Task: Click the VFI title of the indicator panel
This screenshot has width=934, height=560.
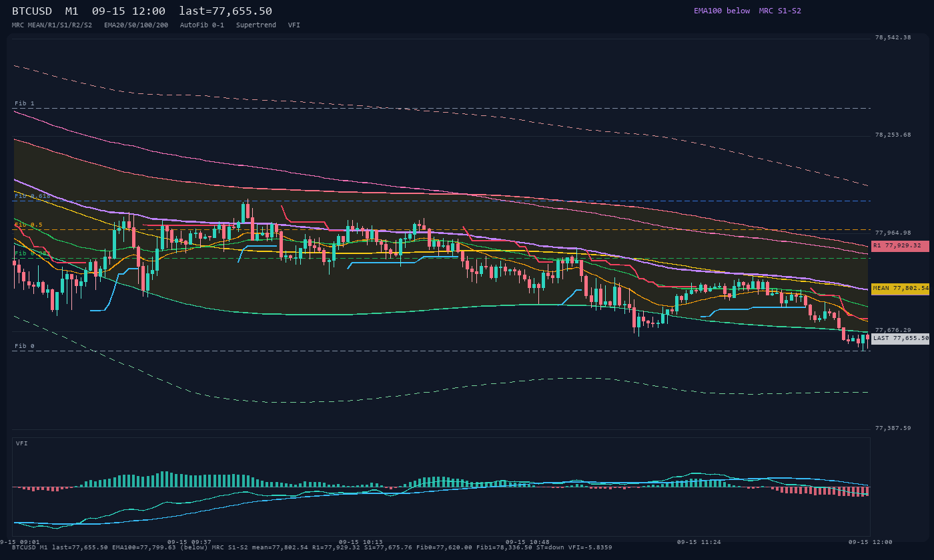Action: tap(22, 443)
